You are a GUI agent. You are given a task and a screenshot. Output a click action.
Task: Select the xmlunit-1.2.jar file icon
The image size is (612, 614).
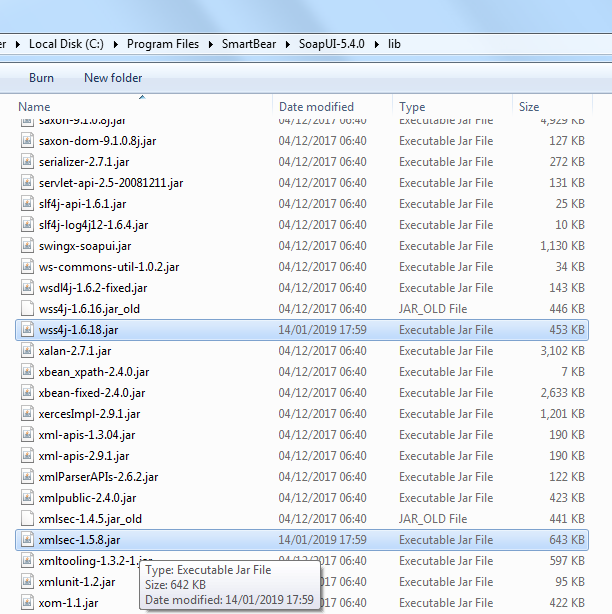point(27,581)
